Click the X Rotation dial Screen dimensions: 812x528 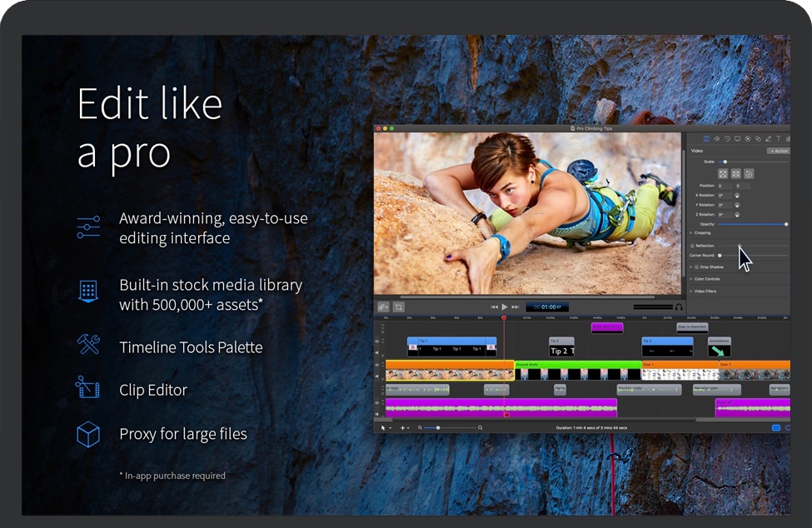[737, 195]
